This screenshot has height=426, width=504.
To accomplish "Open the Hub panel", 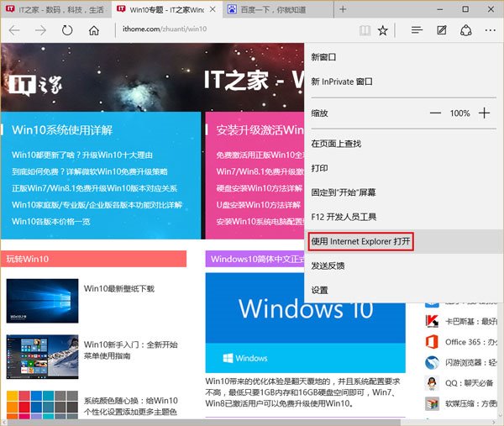I will click(x=416, y=30).
